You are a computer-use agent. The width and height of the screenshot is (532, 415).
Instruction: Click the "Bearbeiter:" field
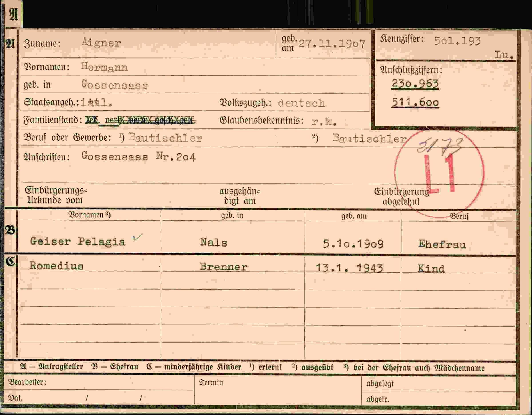click(x=99, y=382)
